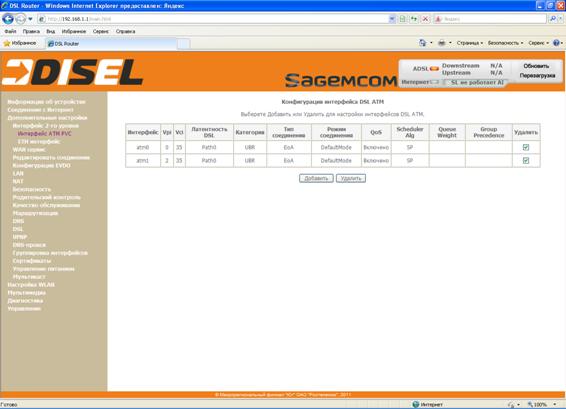Image resolution: width=566 pixels, height=409 pixels.
Task: Click the Refresh page icon in address bar
Action: [414, 19]
